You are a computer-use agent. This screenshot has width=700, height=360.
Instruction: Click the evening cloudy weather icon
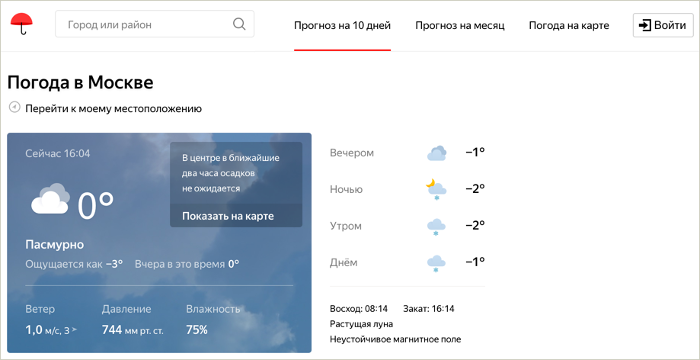[437, 153]
